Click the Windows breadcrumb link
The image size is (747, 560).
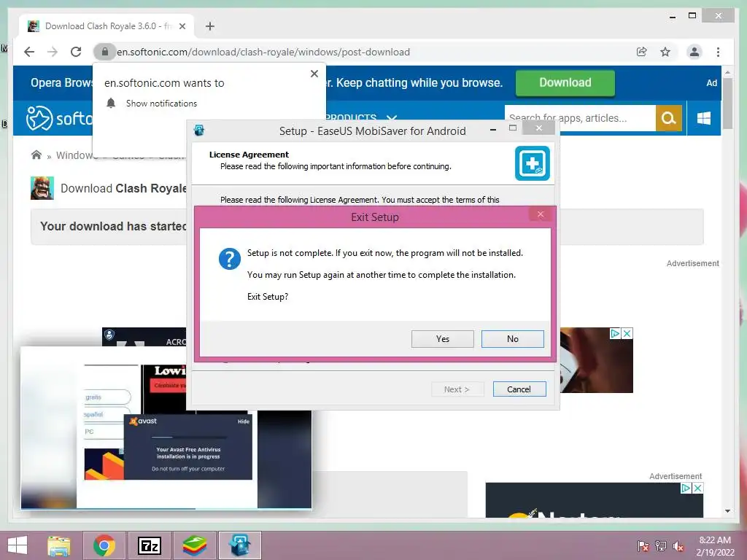coord(76,155)
